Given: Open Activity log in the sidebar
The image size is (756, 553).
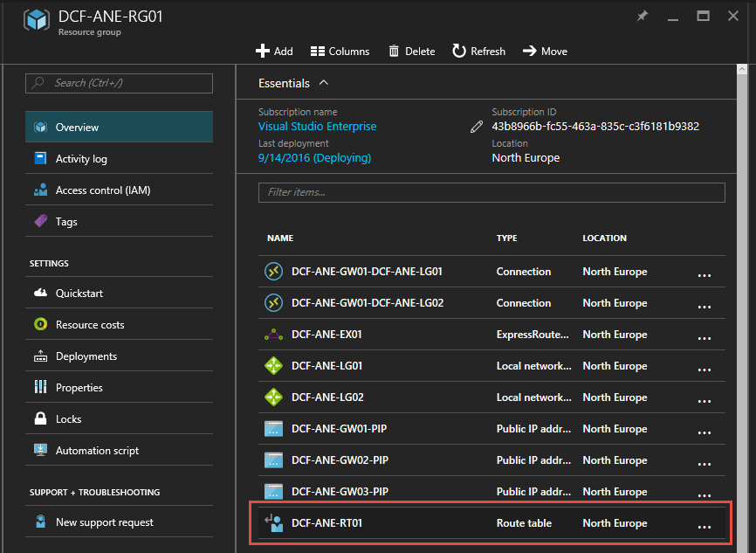Looking at the screenshot, I should tap(81, 159).
